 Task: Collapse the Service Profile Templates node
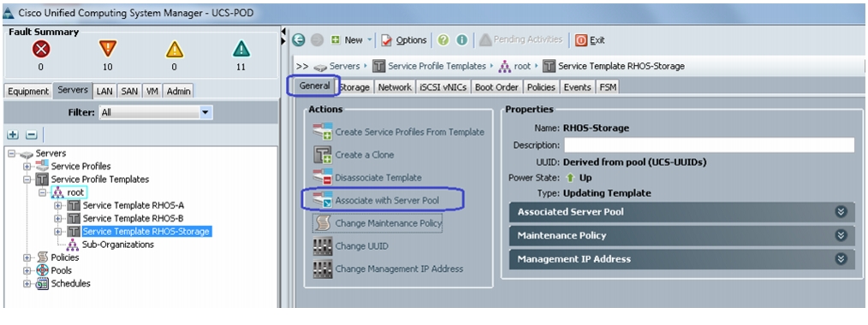[x=26, y=180]
